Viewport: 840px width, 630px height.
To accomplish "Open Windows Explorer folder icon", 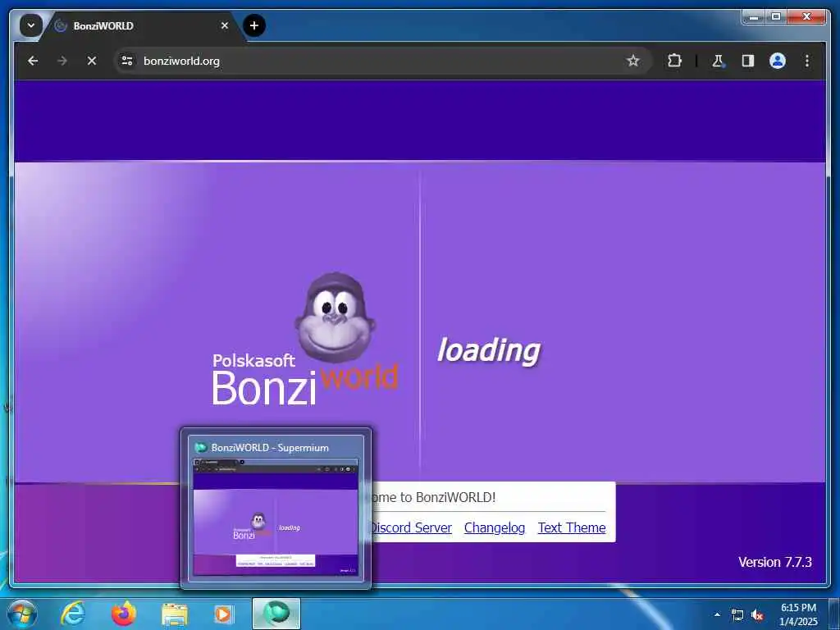I will pos(175,614).
